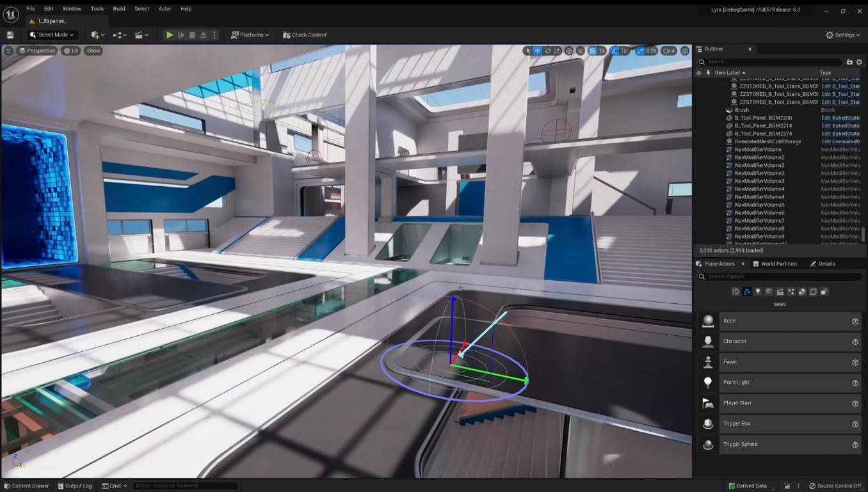
Task: Switch to the World Partition tab
Action: coord(775,264)
